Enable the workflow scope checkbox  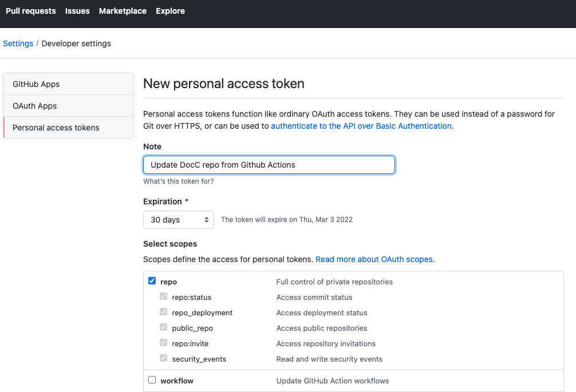(x=152, y=380)
